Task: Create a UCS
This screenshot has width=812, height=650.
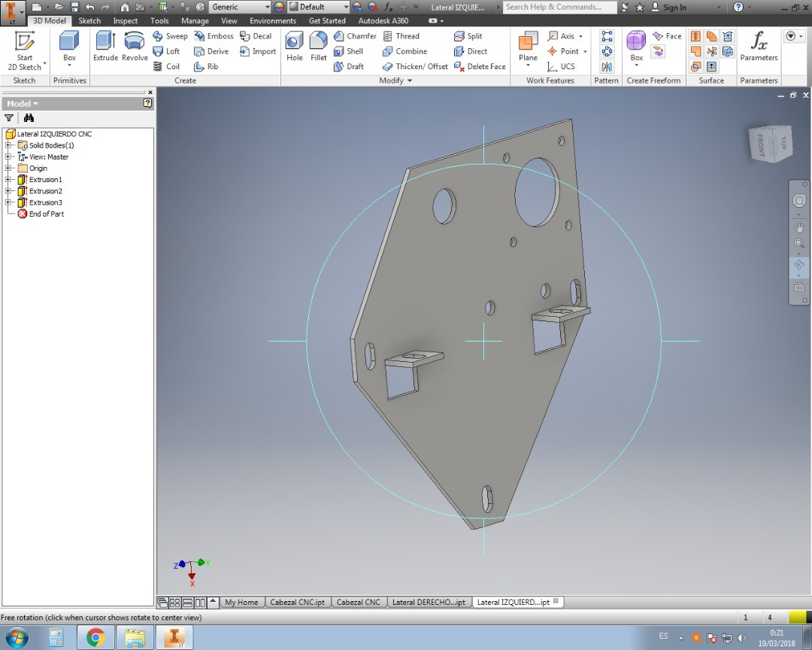Action: [x=561, y=66]
